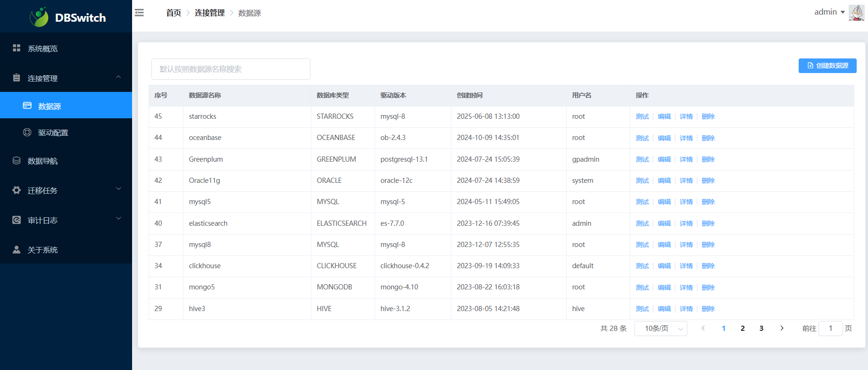Test the starrocks data source connection
868x370 pixels.
642,116
